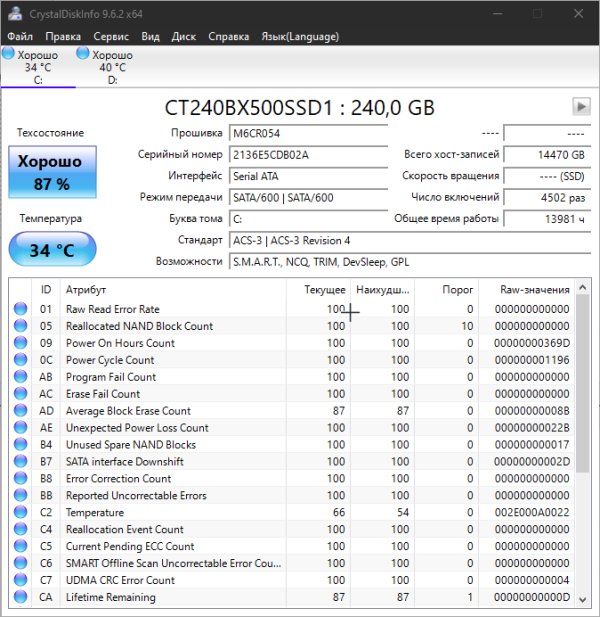This screenshot has width=600, height=617.
Task: Click the status orb for Power Cycle Count
Action: coord(21,361)
